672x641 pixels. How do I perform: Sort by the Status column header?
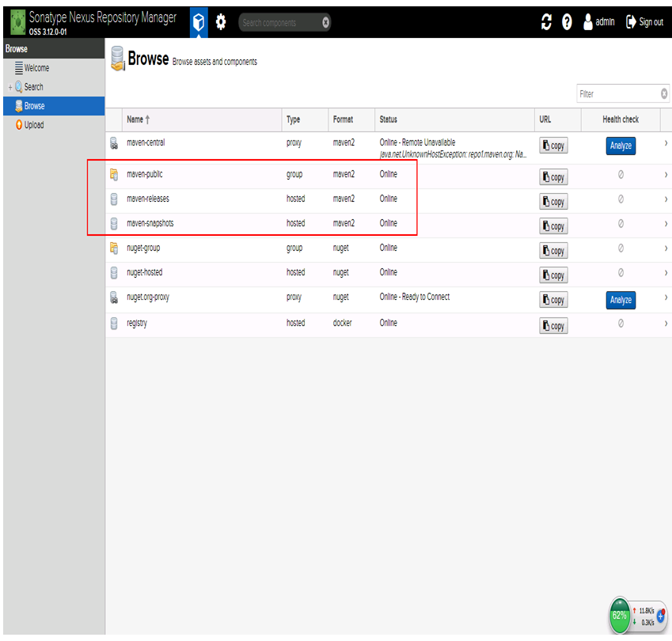click(x=454, y=119)
